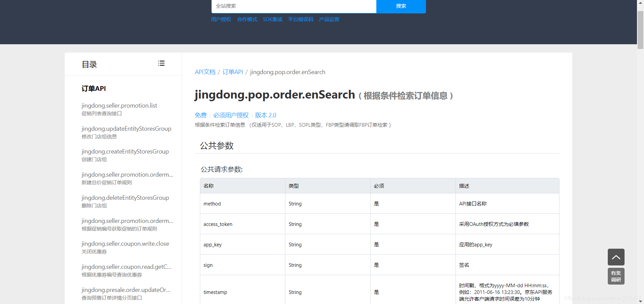Click 是 in the method row

[376, 204]
